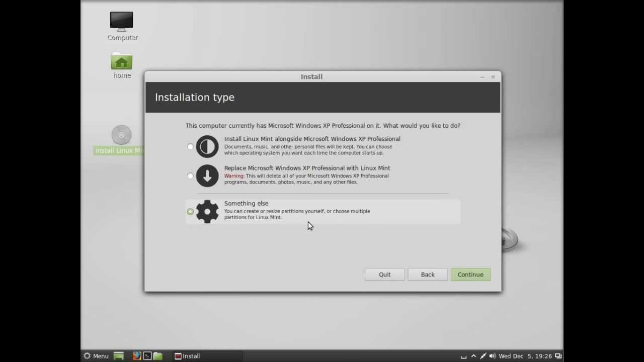Click the network connection tray icon
644x362 pixels.
tap(483, 356)
